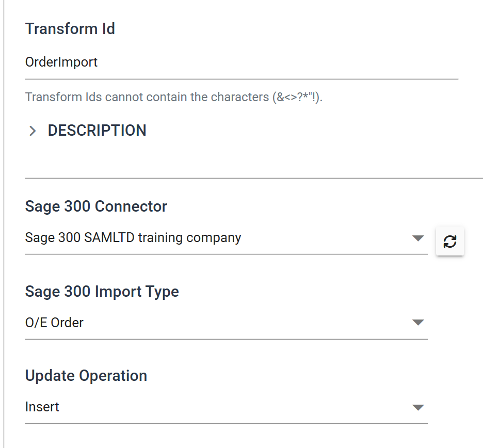Open the Update Operation dropdown

[226, 407]
